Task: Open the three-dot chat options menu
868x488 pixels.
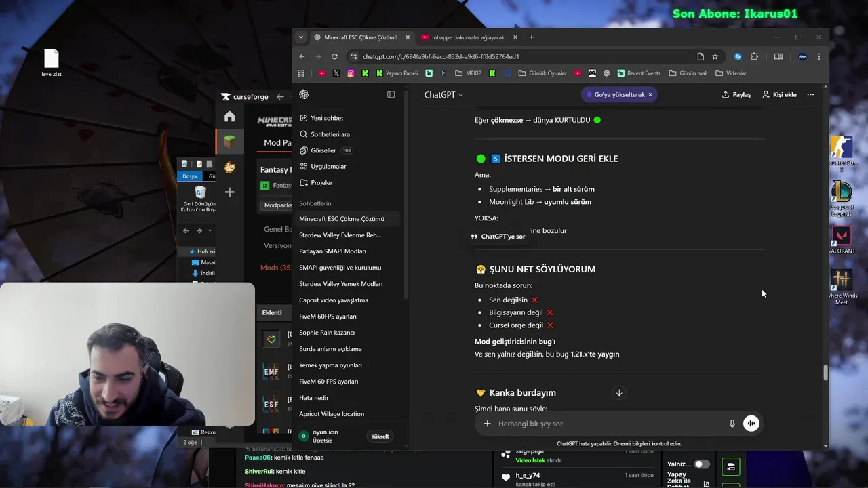Action: [x=810, y=95]
